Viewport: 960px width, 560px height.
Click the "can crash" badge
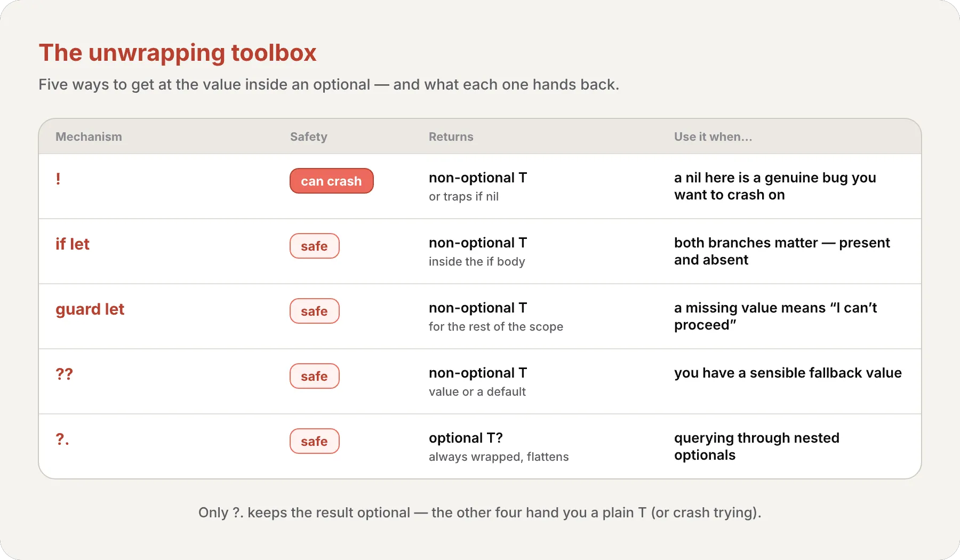[331, 181]
